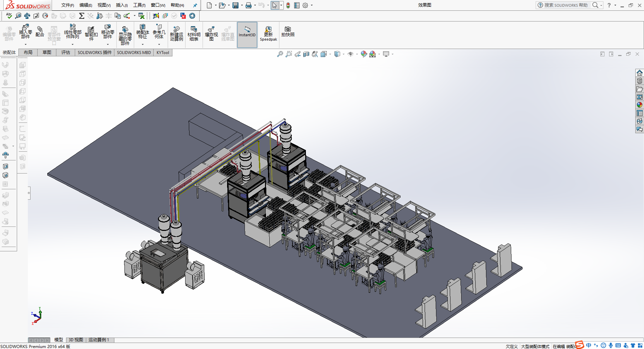Image resolution: width=644 pixels, height=349 pixels.
Task: Open the display style dropdown arrow
Action: (344, 54)
